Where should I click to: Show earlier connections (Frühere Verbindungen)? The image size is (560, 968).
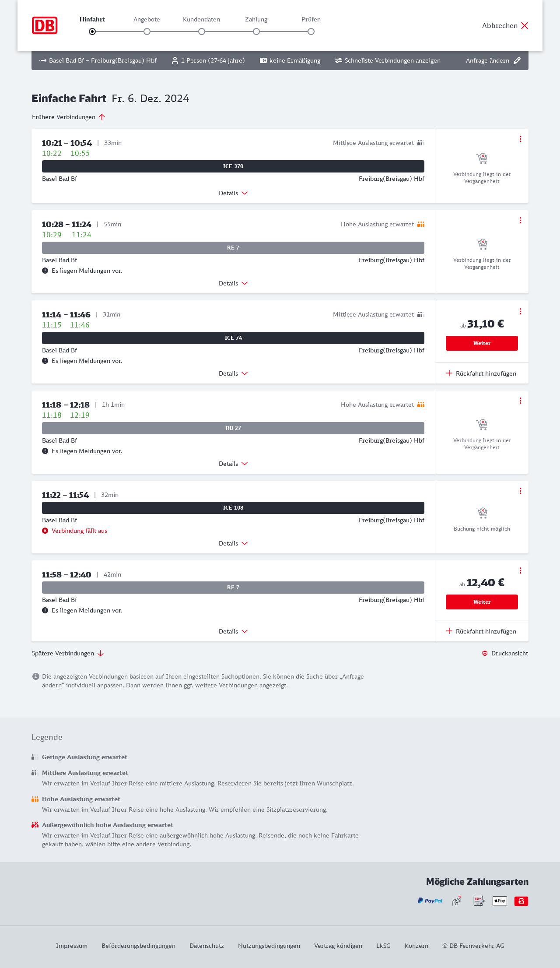(x=69, y=117)
